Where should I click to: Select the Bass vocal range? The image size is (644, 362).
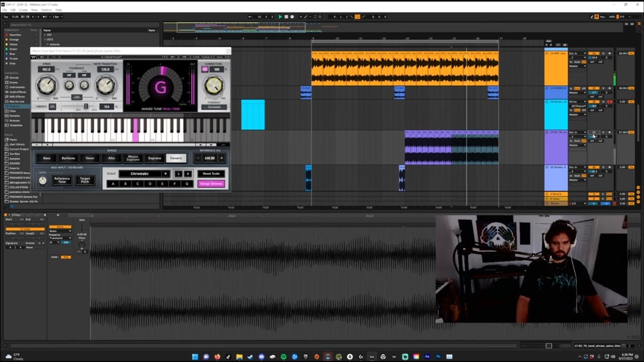click(x=47, y=158)
